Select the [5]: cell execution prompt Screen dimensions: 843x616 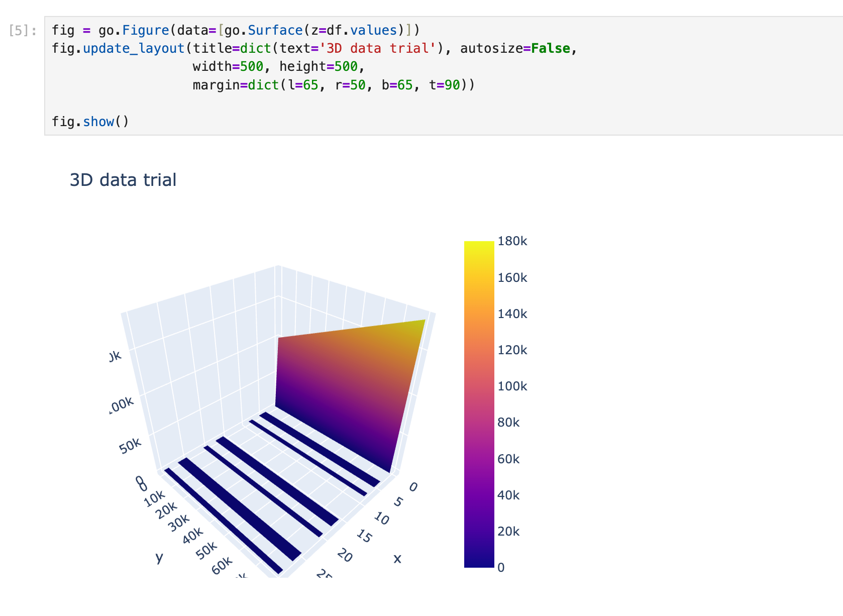(23, 31)
